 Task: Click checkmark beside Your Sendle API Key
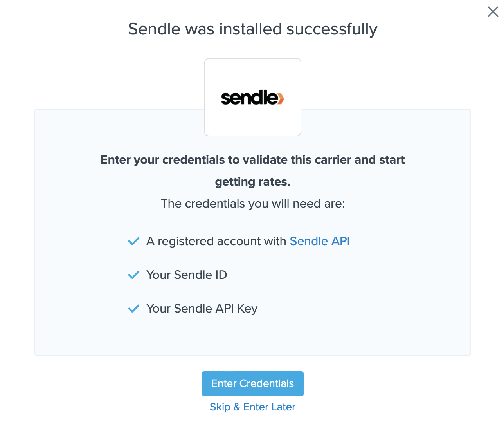point(134,309)
